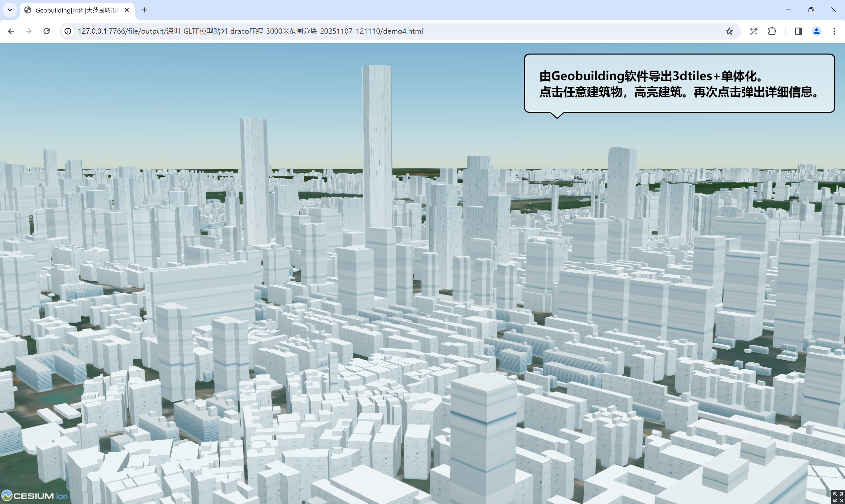
Task: Restore down the browser window
Action: (x=811, y=10)
